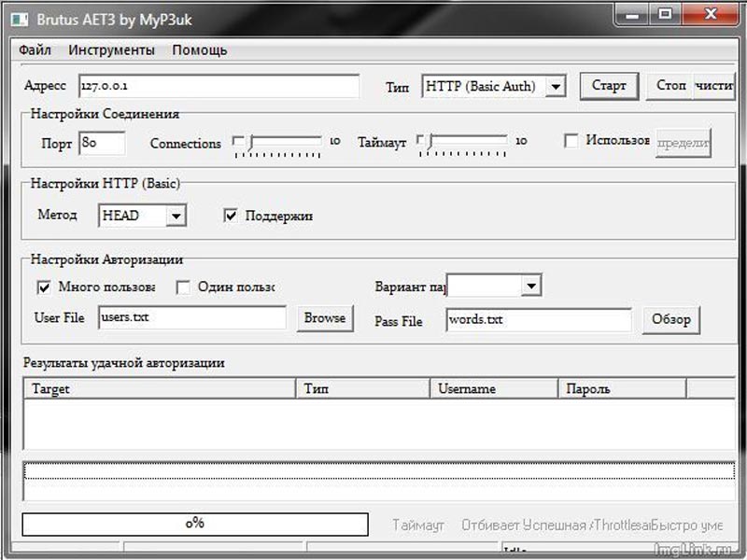Image resolution: width=747 pixels, height=560 pixels.
Task: Uncheck the Много пользов checkbox
Action: (x=44, y=287)
